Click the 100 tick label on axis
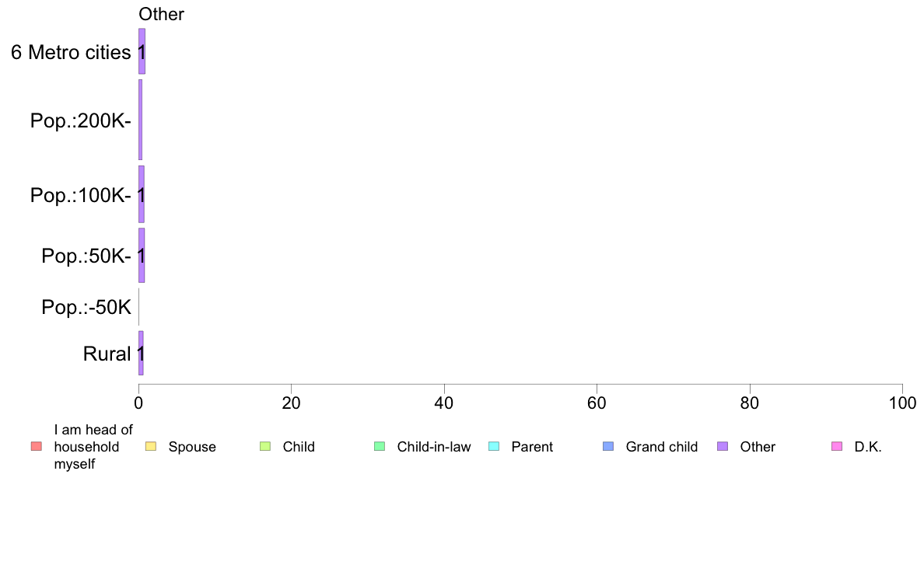This screenshot has height=572, width=924. click(902, 403)
